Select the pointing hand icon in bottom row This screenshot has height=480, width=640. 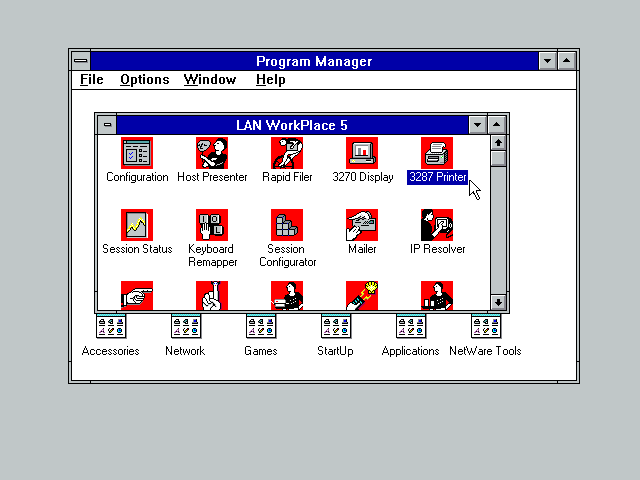137,296
